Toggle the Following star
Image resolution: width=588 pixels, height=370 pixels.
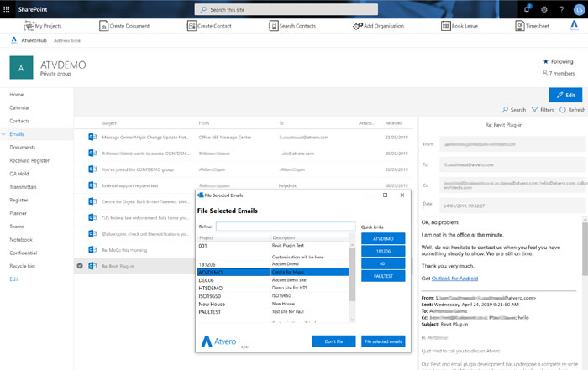tap(546, 61)
